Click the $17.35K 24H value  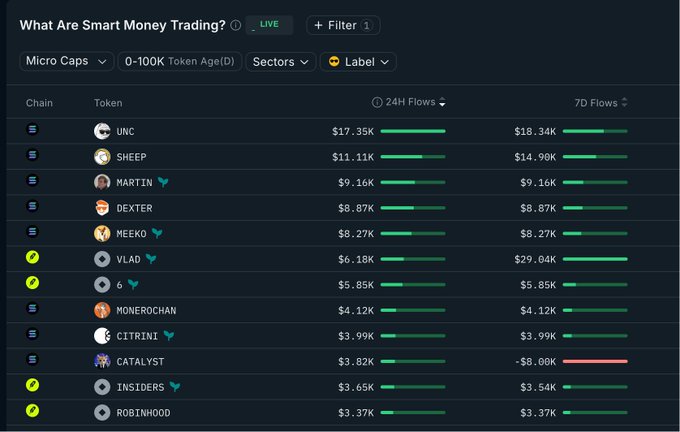(x=353, y=131)
